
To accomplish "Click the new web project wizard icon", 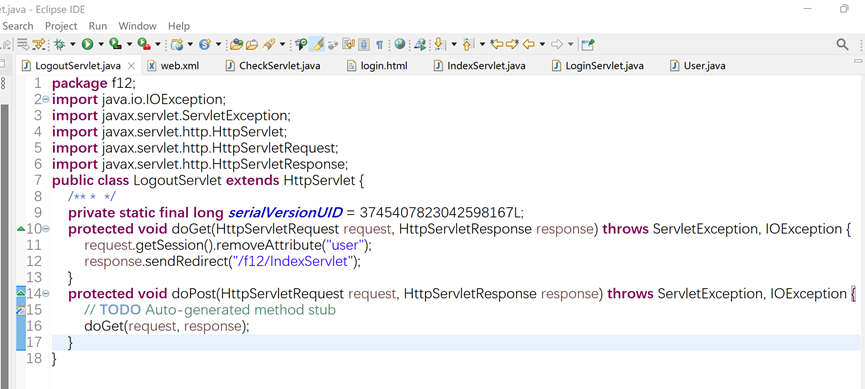I will [x=177, y=44].
